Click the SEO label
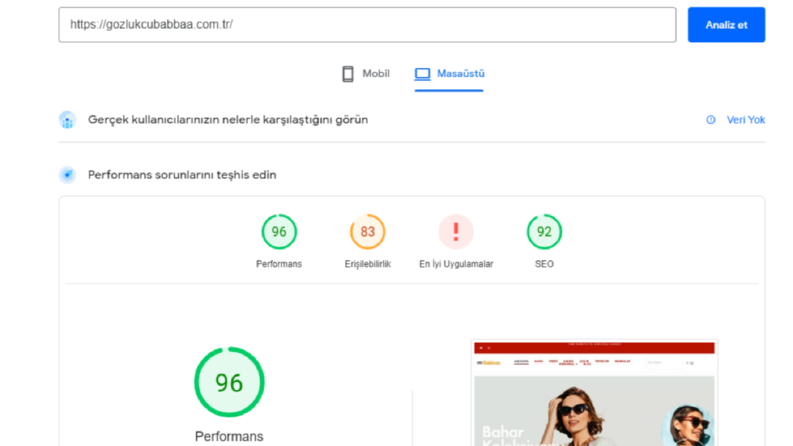The image size is (793, 446). pos(544,264)
